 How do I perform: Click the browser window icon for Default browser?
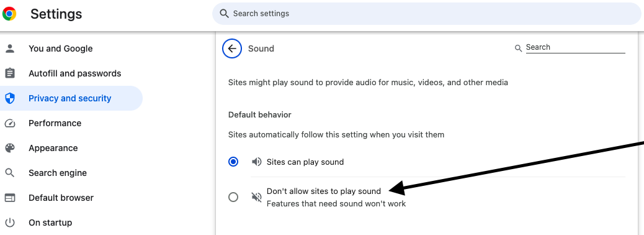tap(9, 198)
